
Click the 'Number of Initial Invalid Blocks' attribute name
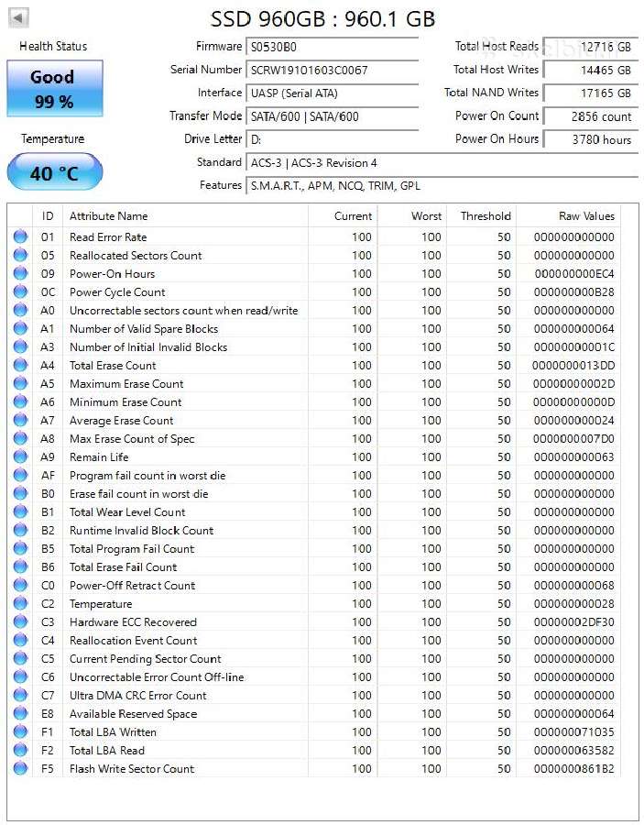tap(148, 347)
